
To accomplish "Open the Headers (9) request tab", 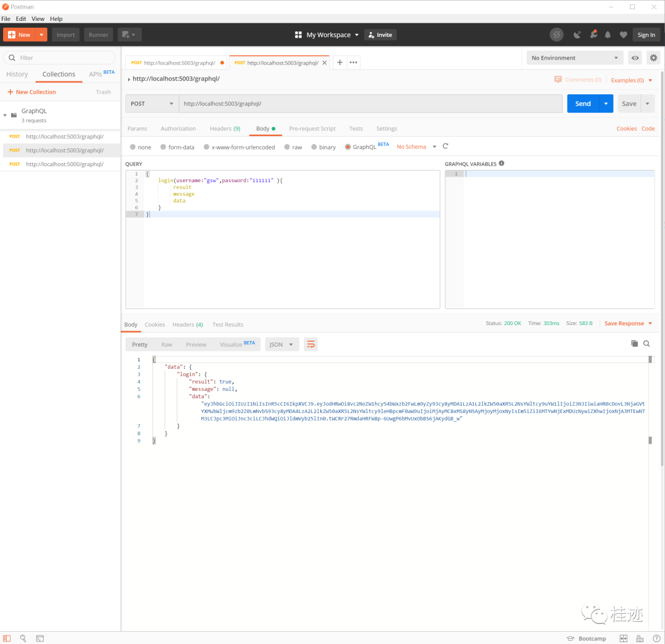I will click(225, 129).
